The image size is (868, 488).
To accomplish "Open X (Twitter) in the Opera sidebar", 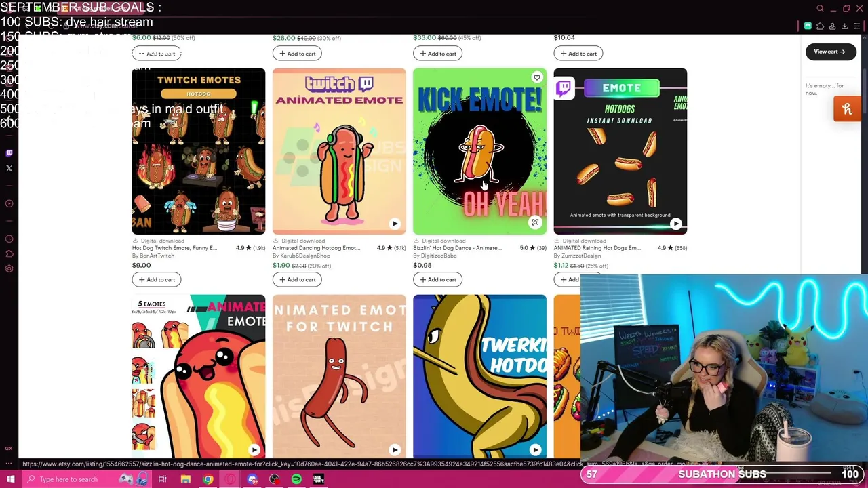I will (9, 168).
